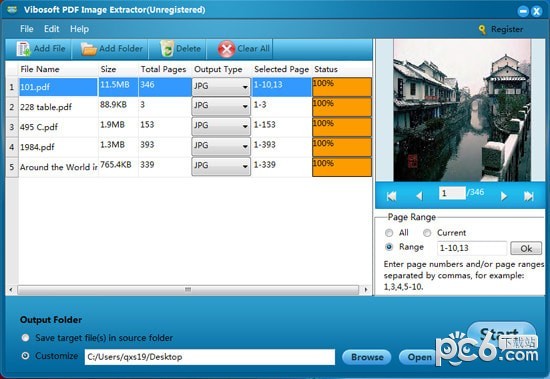Click the 100% progress bar for 1984.pdf
The image size is (550, 379).
(342, 147)
